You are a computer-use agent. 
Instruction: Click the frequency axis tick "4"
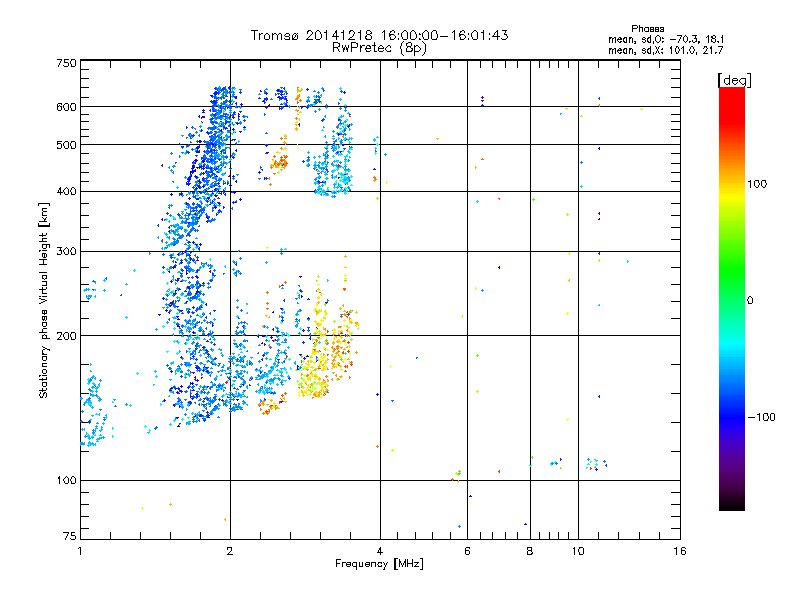(x=380, y=551)
